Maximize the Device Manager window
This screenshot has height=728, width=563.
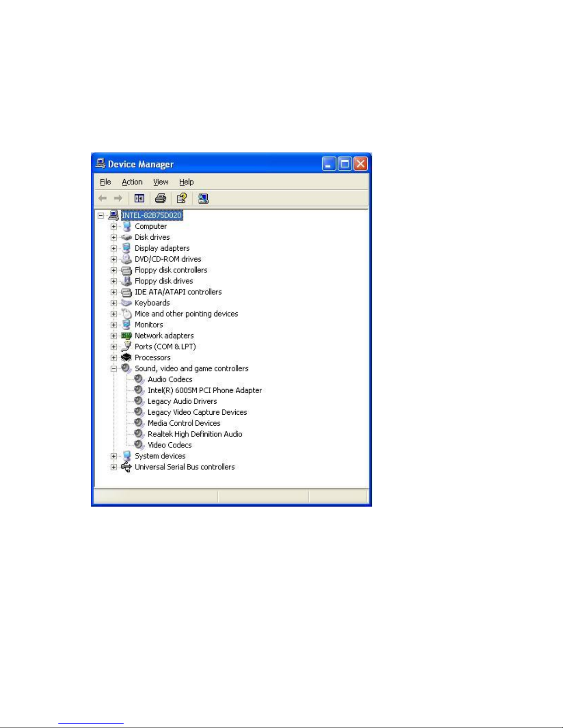point(345,164)
